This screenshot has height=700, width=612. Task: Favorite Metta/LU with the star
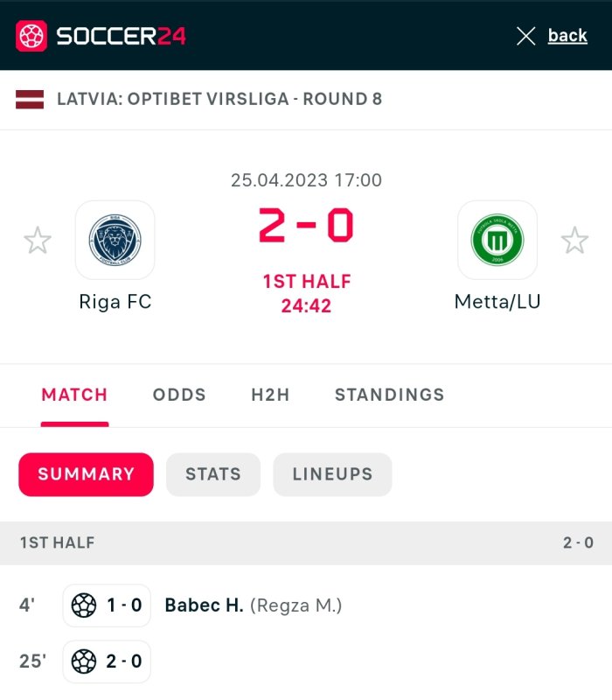(574, 240)
